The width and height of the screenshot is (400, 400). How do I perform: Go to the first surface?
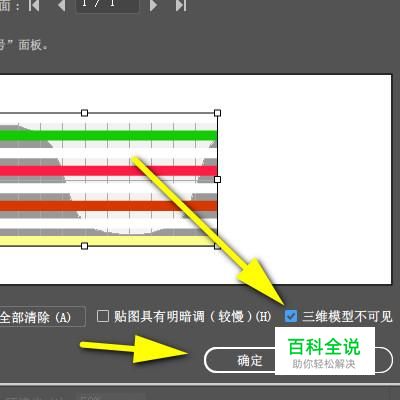click(x=34, y=5)
